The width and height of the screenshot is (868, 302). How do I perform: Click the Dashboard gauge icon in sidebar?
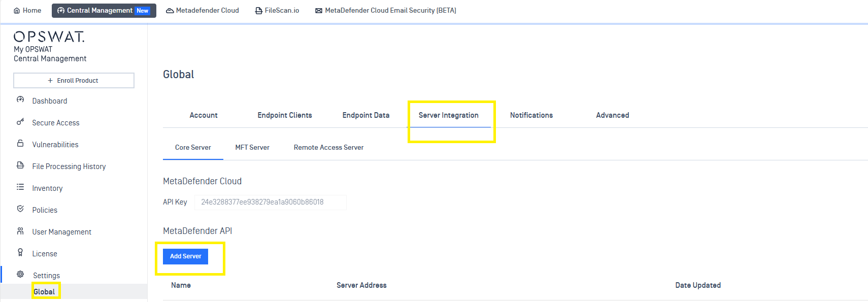coord(20,100)
